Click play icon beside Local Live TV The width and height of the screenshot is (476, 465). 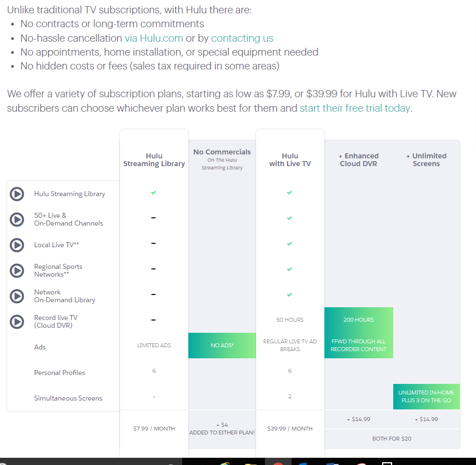[17, 245]
